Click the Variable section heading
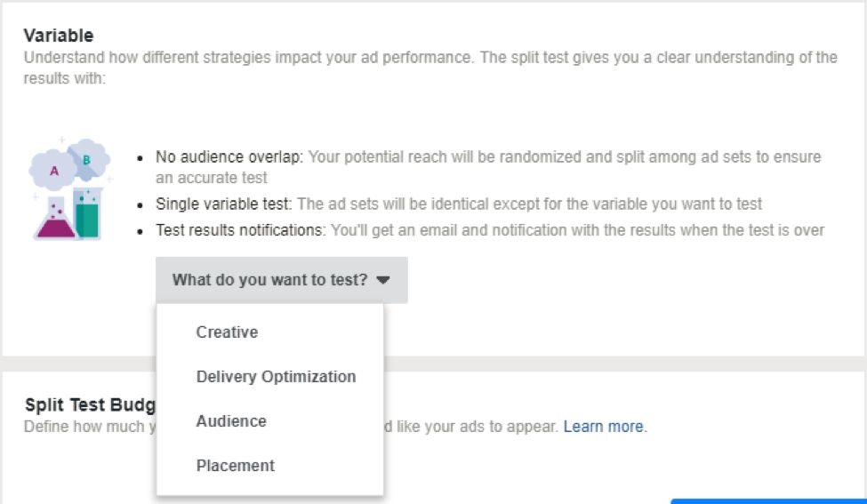This screenshot has height=504, width=867. coord(59,36)
